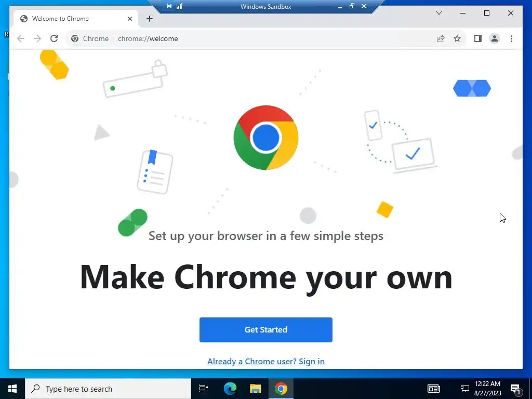Viewport: 532px width, 399px height.
Task: Restore down the Windows Sandbox session
Action: [x=352, y=6]
